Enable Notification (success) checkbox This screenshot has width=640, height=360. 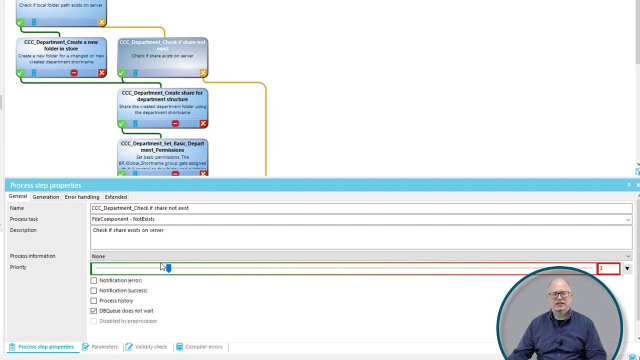(93, 291)
